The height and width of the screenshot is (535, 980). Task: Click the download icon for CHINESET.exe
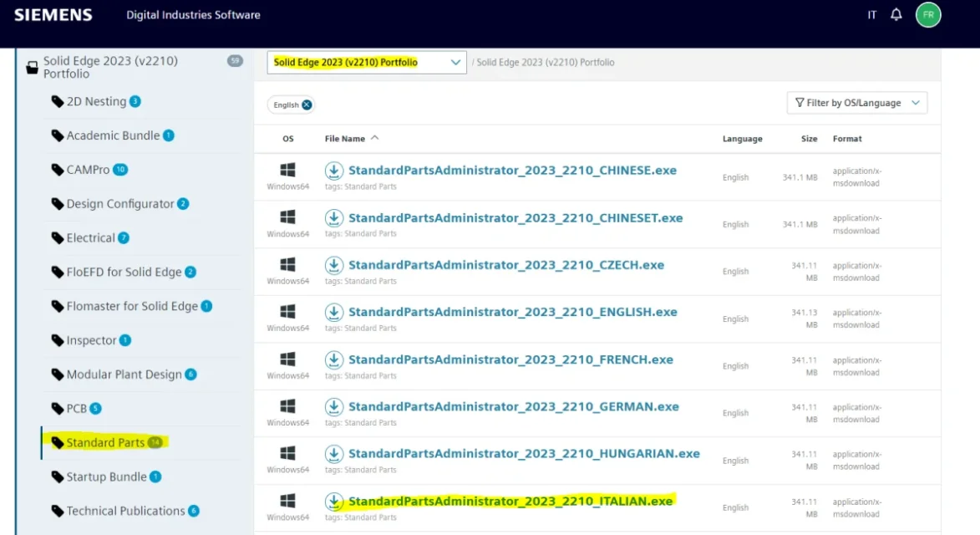click(333, 217)
